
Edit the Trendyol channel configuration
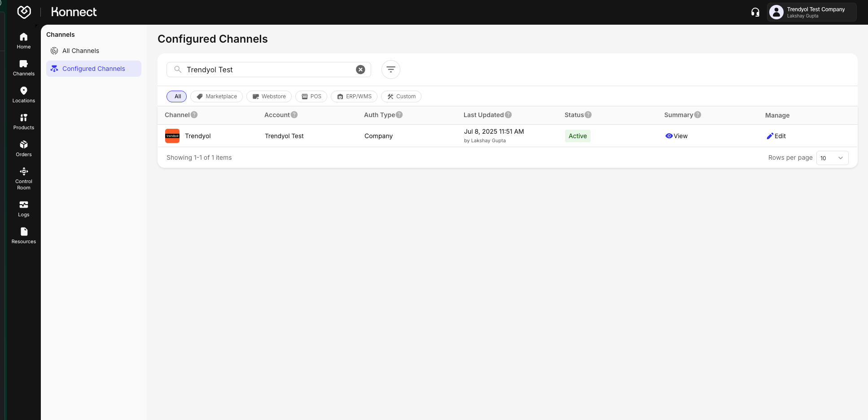pyautogui.click(x=776, y=136)
